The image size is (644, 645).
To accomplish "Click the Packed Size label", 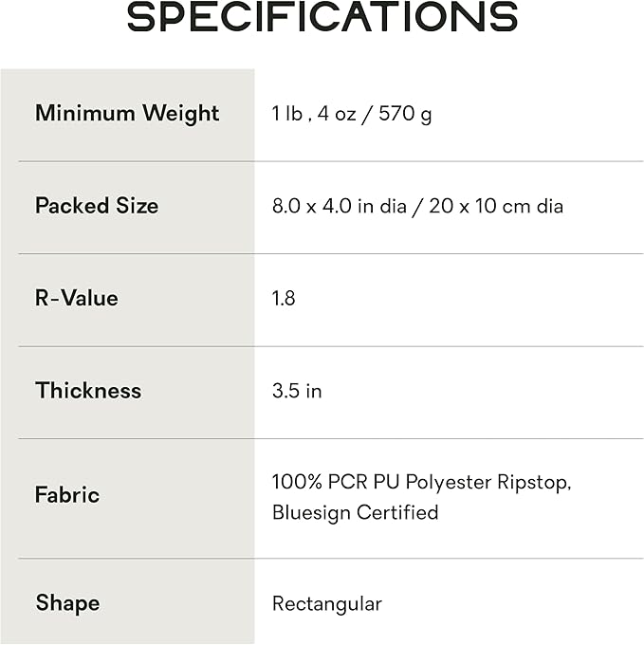I will (x=97, y=206).
